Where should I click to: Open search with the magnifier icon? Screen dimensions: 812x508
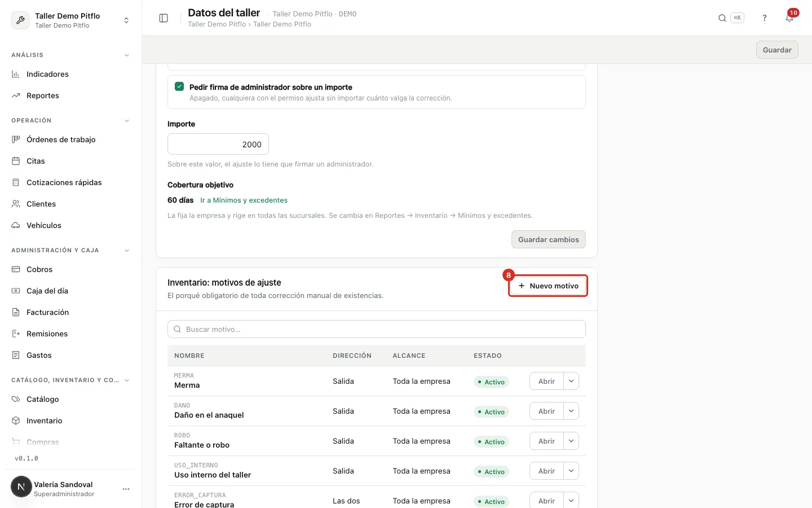coord(722,18)
